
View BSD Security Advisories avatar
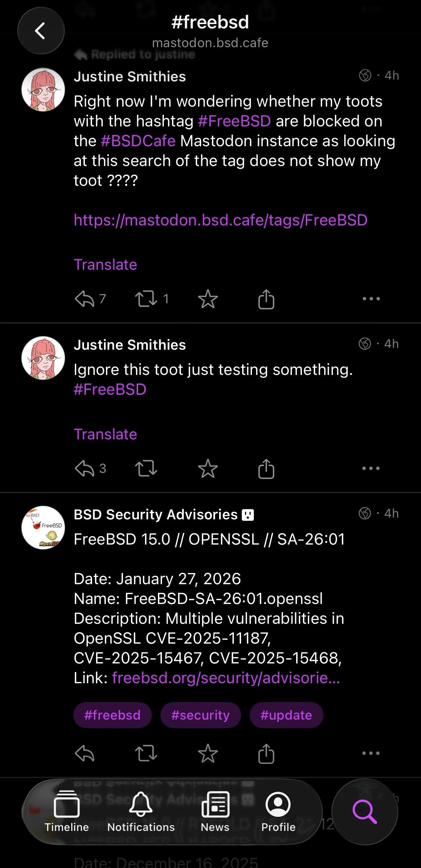coord(43,528)
